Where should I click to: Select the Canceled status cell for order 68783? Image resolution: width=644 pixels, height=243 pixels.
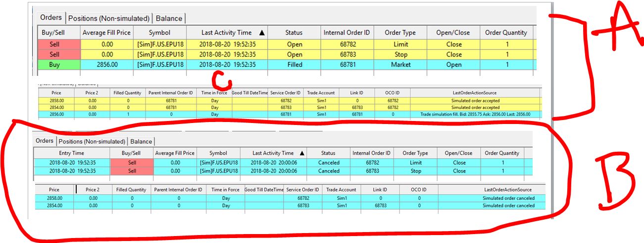coord(329,171)
